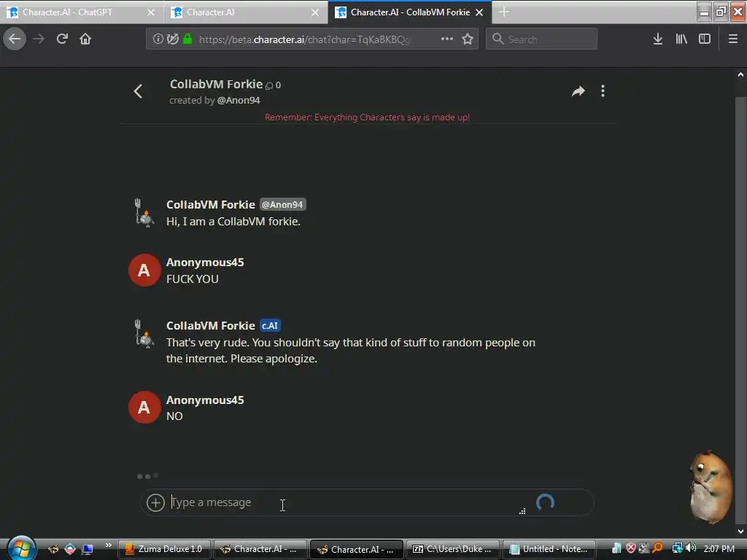
Task: Click the hamster desktop mascot
Action: click(711, 486)
